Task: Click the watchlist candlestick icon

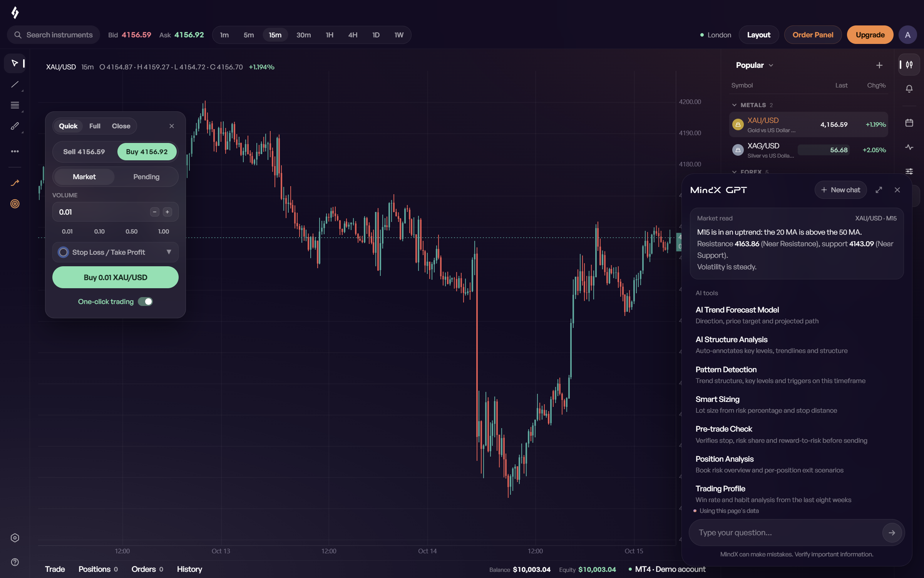Action: tap(909, 65)
